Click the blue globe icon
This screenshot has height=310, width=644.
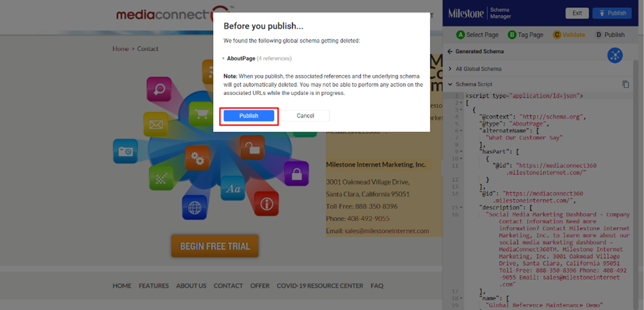pyautogui.click(x=195, y=207)
